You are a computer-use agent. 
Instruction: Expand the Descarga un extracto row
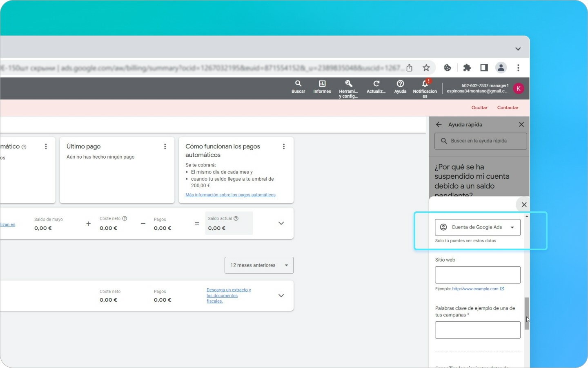click(281, 296)
